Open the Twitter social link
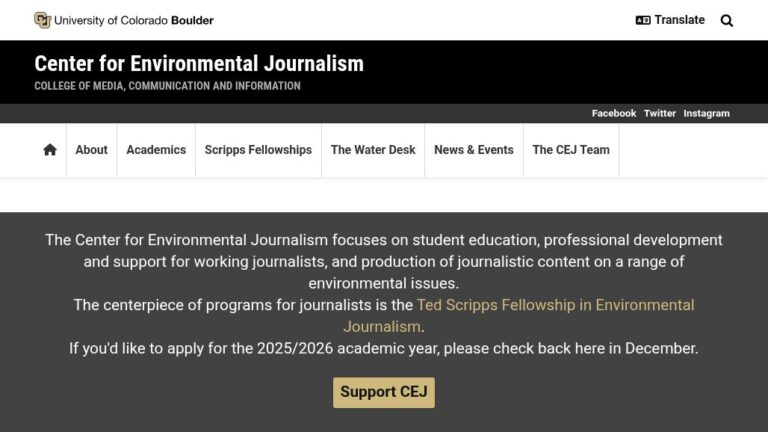This screenshot has height=432, width=768. tap(660, 113)
